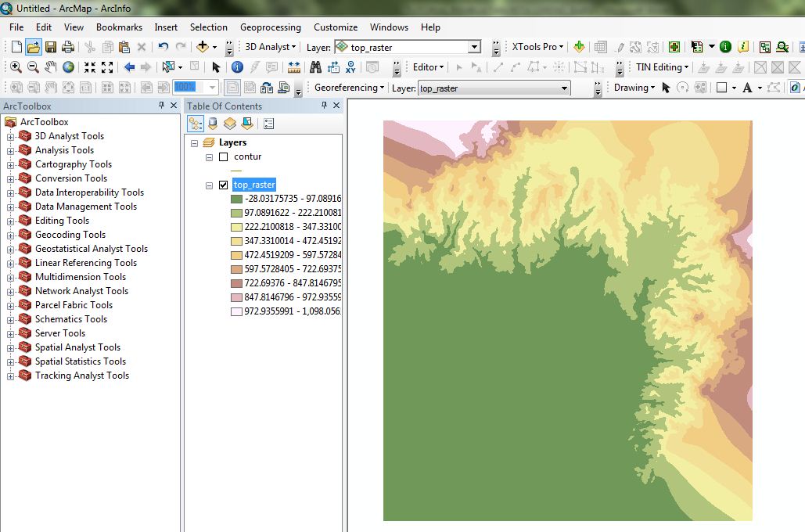The height and width of the screenshot is (532, 805).
Task: Expand Spatial Analyst Tools in ArcToolbox
Action: coord(11,347)
